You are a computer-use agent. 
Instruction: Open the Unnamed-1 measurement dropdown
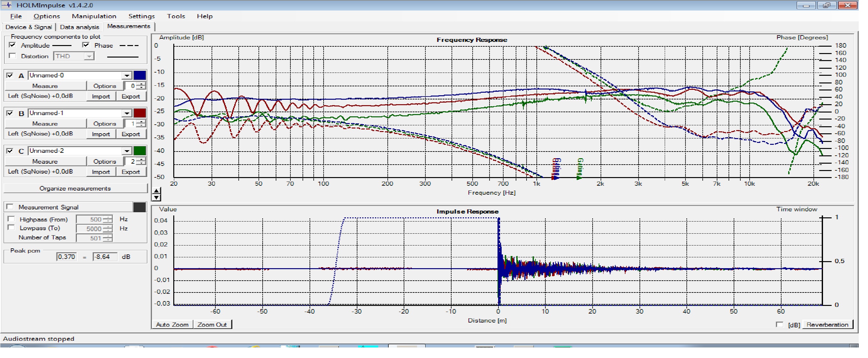(127, 113)
